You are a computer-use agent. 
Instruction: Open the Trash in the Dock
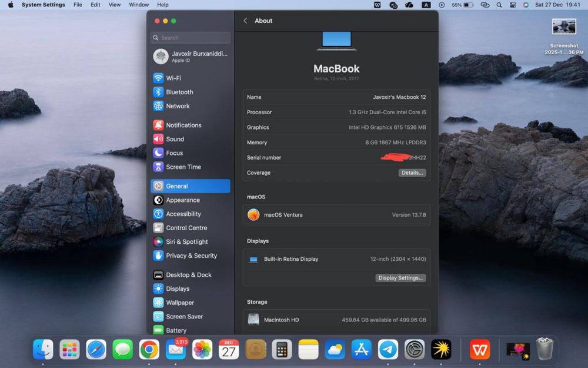click(x=544, y=349)
